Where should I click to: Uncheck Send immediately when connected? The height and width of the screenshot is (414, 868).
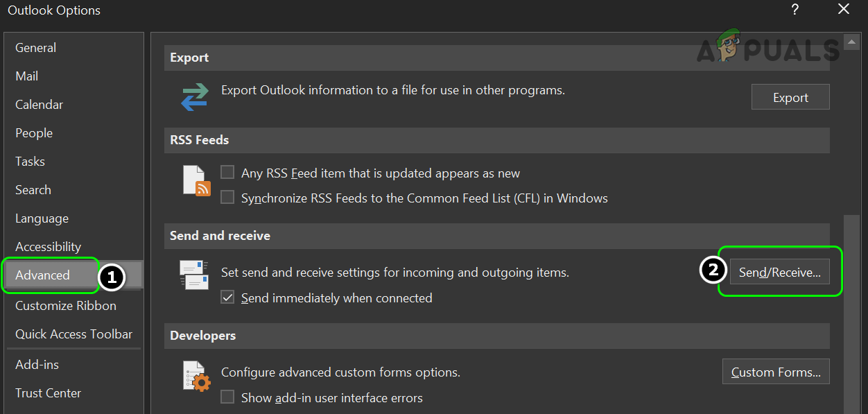227,297
